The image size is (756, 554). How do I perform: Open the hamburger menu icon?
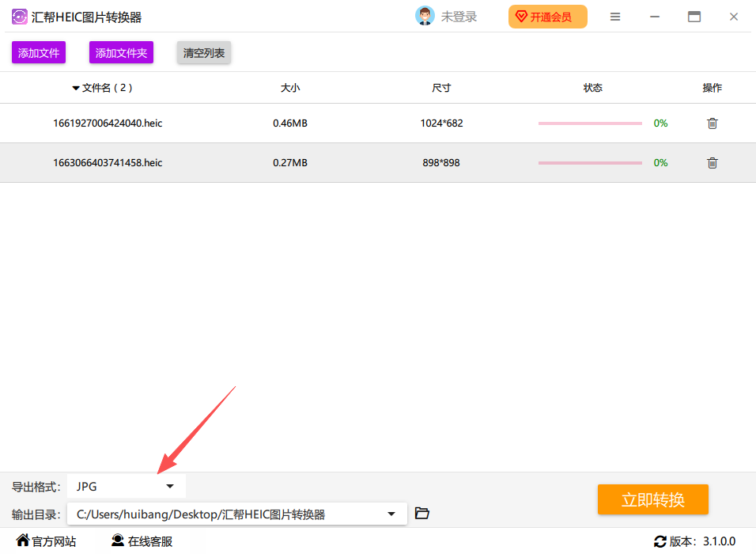click(614, 17)
